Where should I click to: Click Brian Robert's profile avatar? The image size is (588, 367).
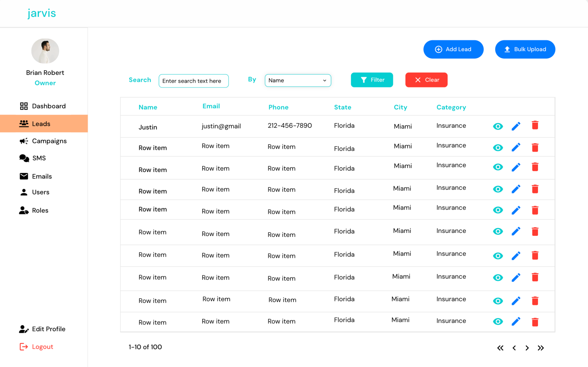[x=45, y=51]
